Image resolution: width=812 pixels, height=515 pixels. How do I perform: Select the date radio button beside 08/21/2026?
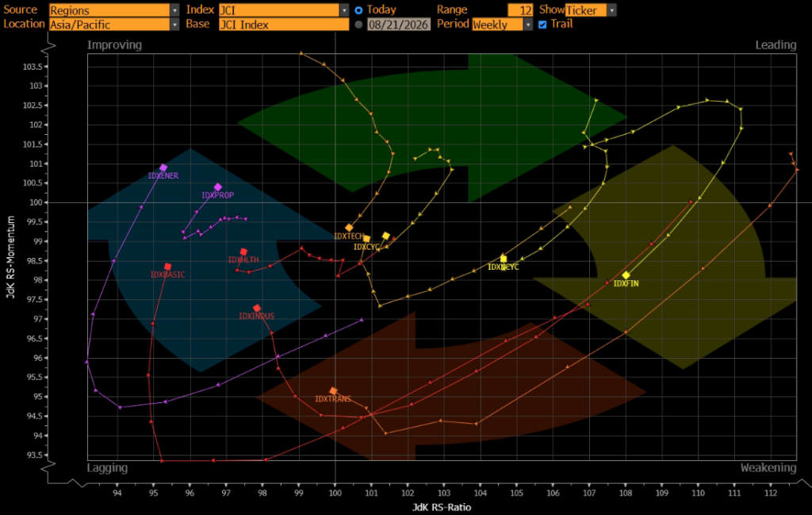click(x=358, y=25)
